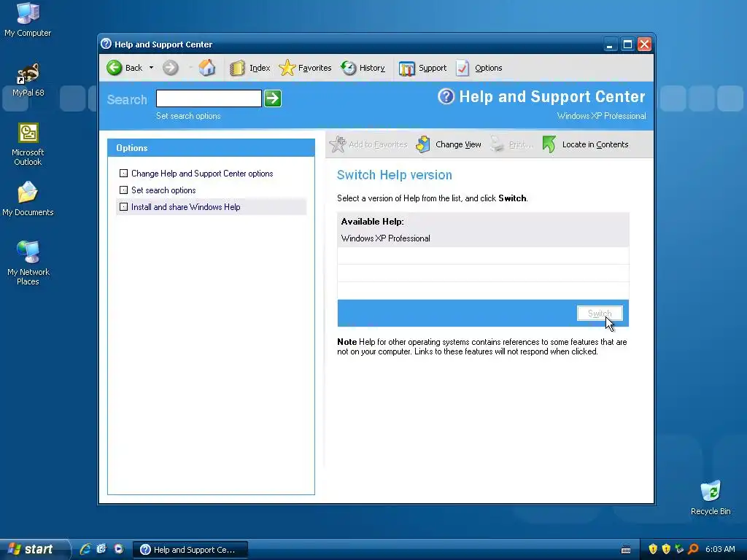This screenshot has height=560, width=747.
Task: Click the keyboard icon in taskbar
Action: point(626,550)
